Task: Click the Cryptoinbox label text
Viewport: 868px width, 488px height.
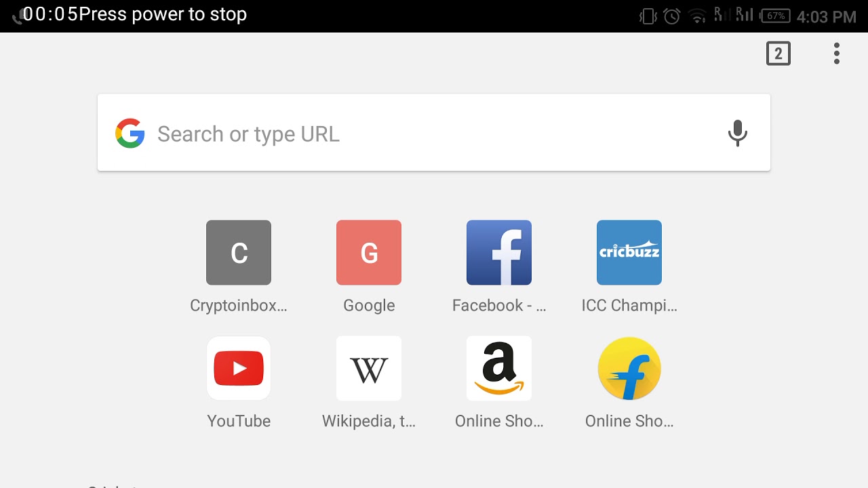Action: coord(239,306)
